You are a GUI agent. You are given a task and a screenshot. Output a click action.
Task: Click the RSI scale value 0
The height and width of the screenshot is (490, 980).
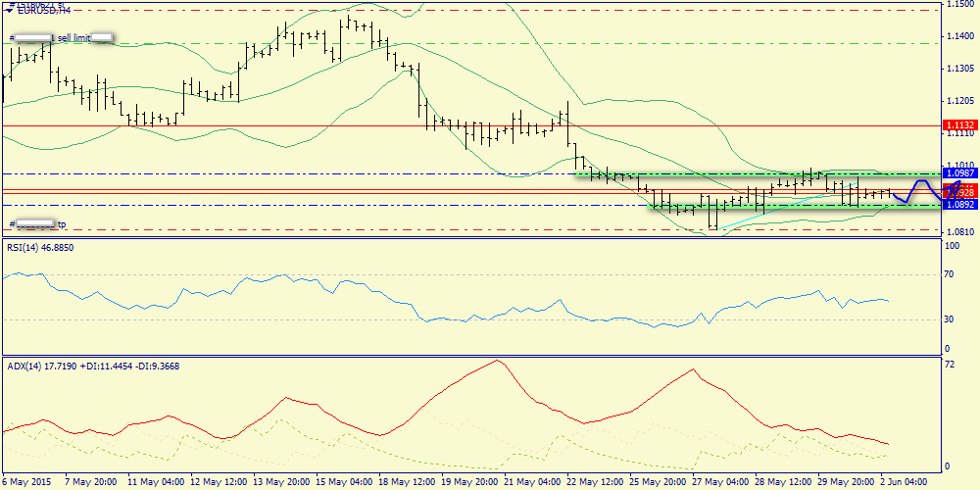(x=948, y=348)
